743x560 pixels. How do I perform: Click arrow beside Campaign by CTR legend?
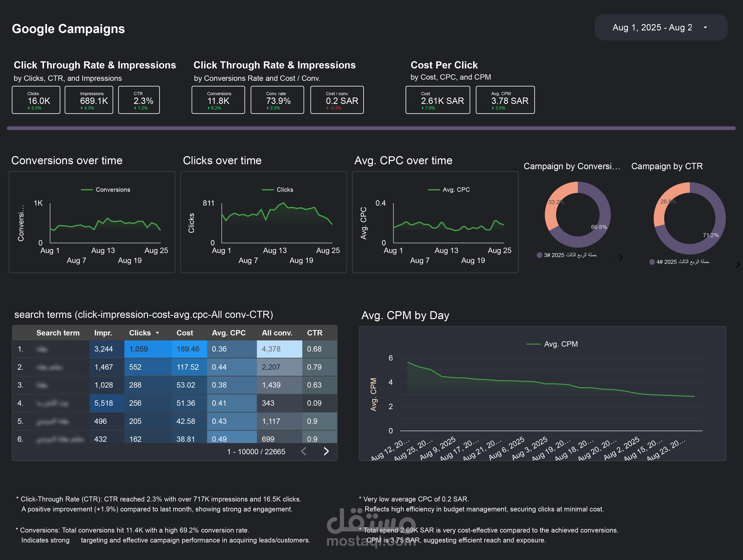click(738, 264)
